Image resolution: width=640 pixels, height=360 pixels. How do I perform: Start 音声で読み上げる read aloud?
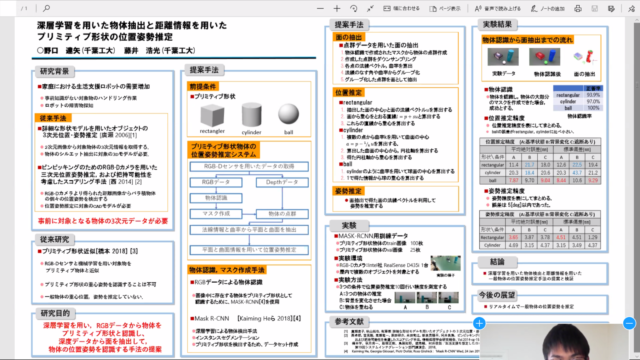pos(497,9)
